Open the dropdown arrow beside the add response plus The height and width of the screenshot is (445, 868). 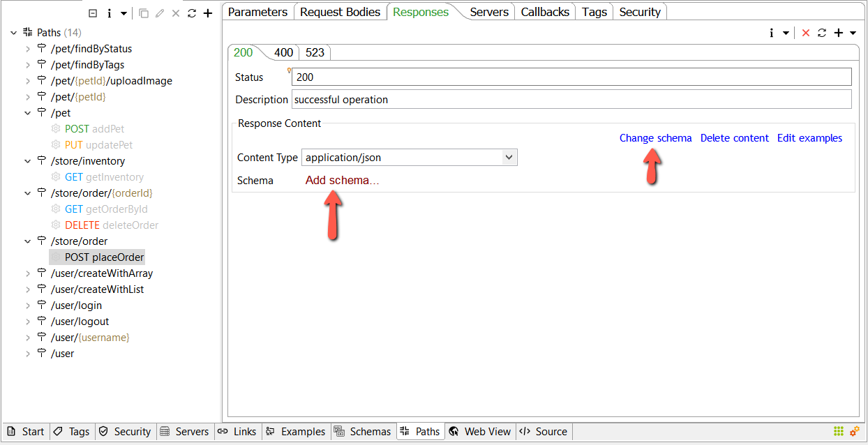(x=853, y=33)
